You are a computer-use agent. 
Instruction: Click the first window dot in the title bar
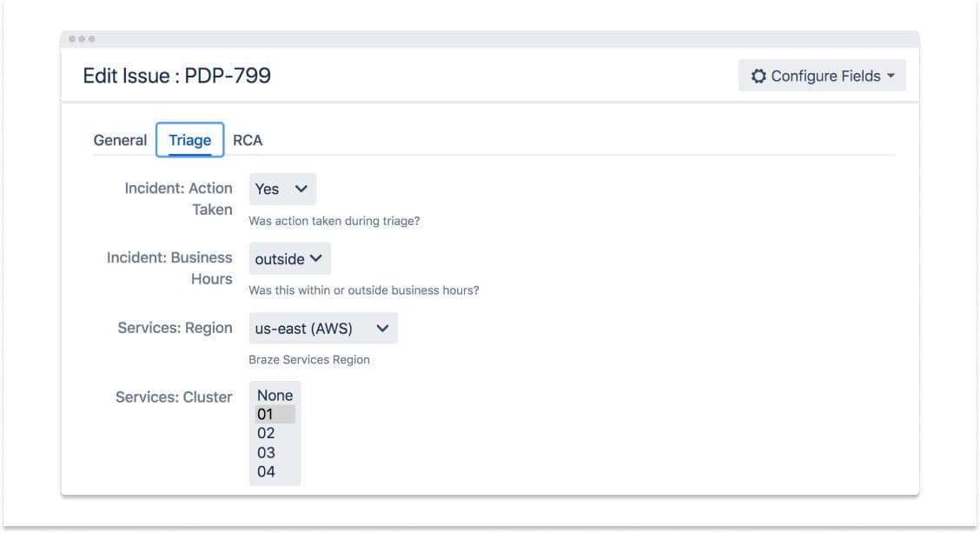click(x=72, y=39)
